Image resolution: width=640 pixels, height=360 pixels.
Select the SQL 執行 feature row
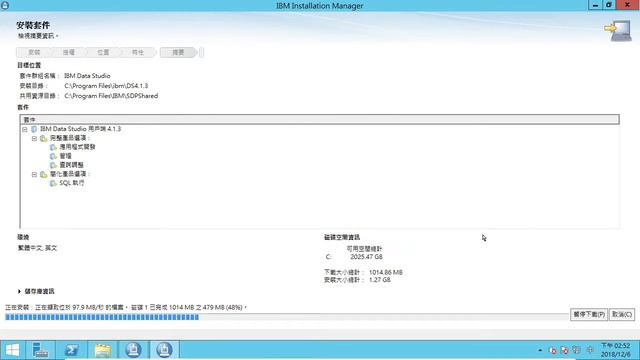click(72, 183)
